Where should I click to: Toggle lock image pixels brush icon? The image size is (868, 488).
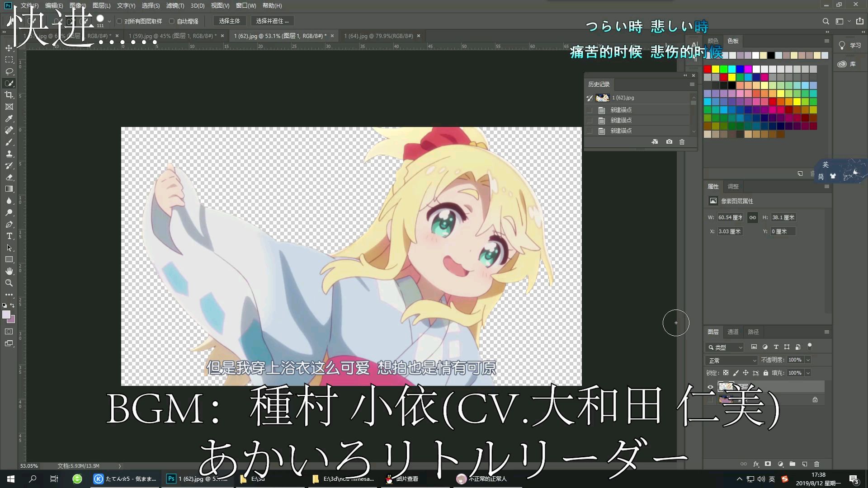736,373
